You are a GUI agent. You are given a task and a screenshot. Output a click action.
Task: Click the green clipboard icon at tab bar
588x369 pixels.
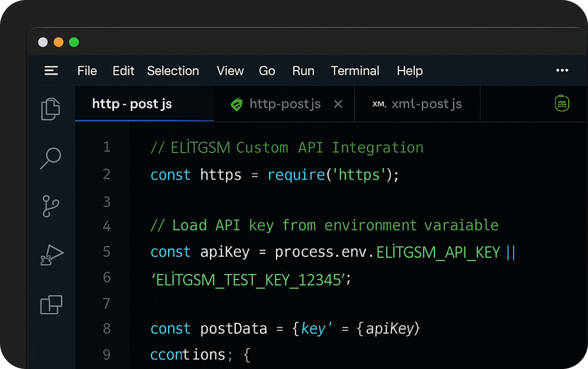click(x=562, y=103)
